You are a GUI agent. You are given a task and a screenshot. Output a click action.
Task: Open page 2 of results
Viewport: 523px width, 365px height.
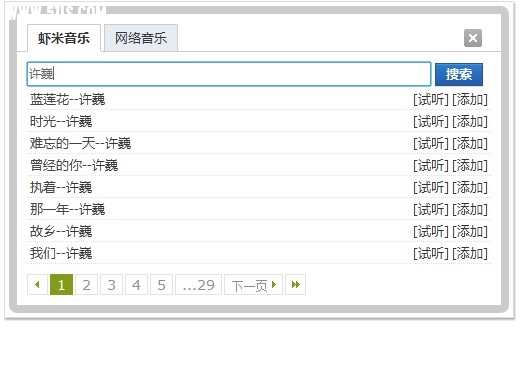click(x=86, y=285)
